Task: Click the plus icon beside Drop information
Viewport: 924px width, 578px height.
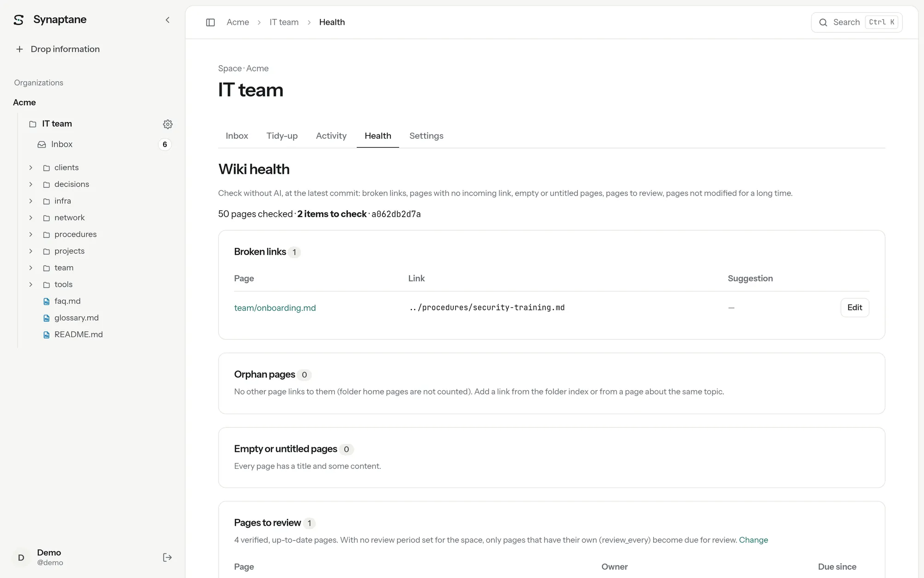Action: 19,49
